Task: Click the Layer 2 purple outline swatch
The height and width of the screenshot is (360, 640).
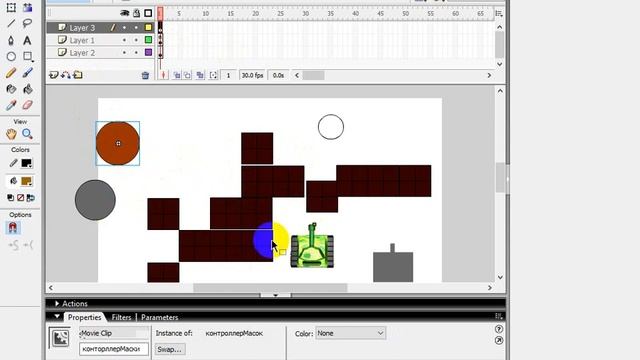Action: pyautogui.click(x=149, y=52)
